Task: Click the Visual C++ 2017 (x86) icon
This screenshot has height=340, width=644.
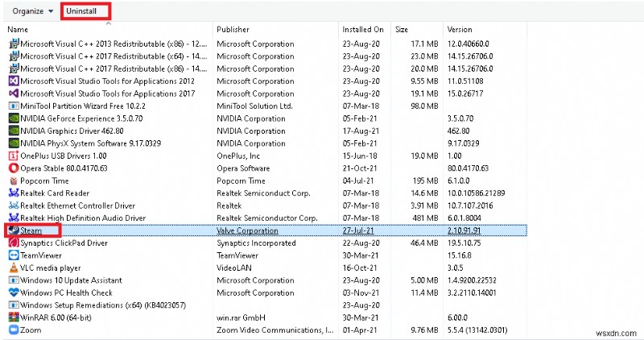Action: click(x=14, y=68)
